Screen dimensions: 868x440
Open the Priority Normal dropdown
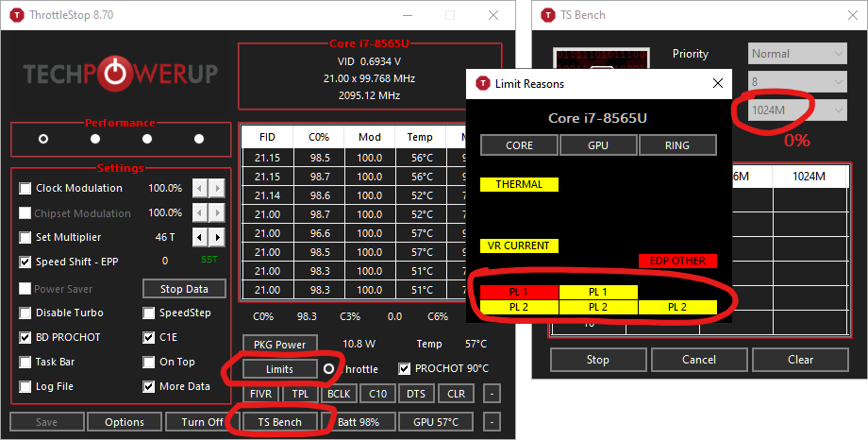click(797, 54)
